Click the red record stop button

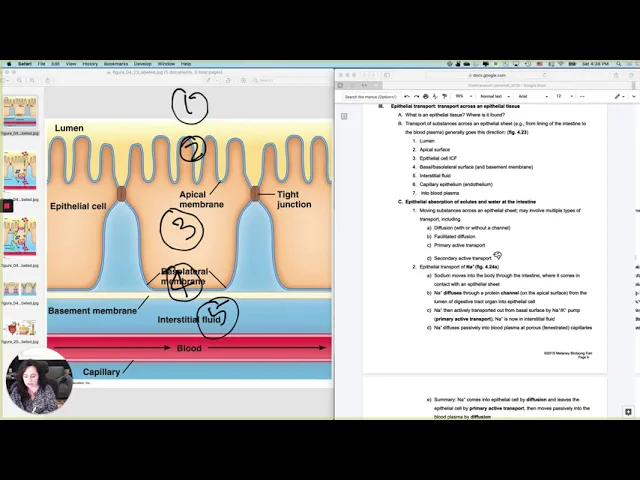[x=6, y=206]
